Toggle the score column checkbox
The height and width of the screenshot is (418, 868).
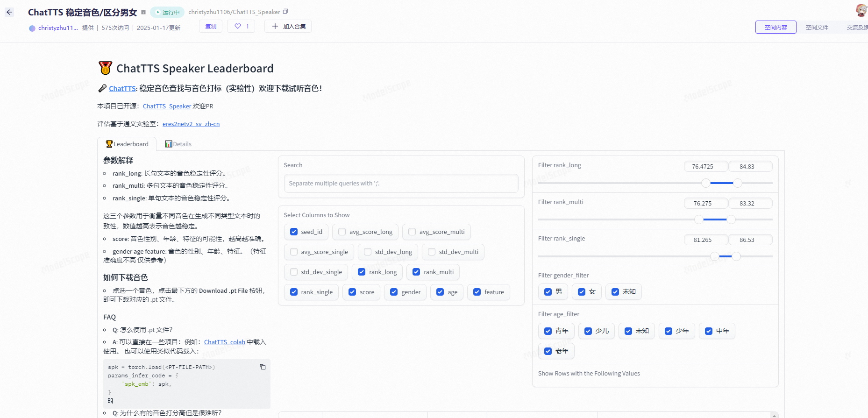(x=352, y=292)
